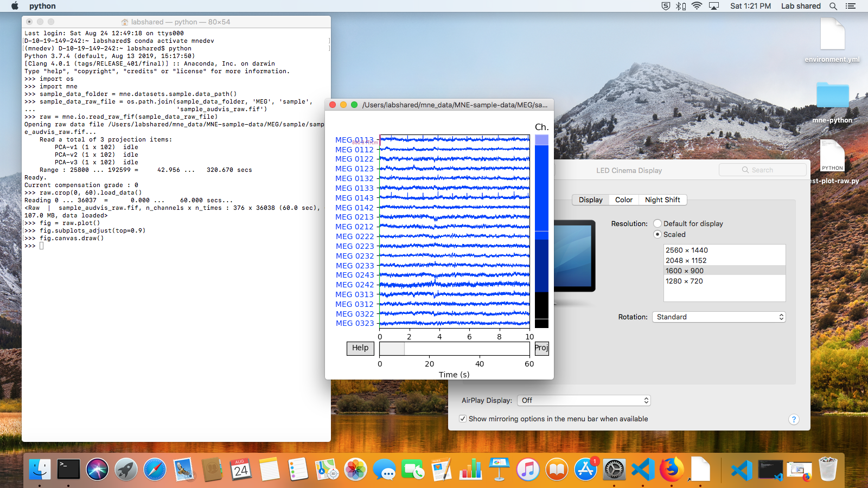868x488 pixels.
Task: Click the Bluetooth battery menu bar icon
Action: pyautogui.click(x=681, y=6)
